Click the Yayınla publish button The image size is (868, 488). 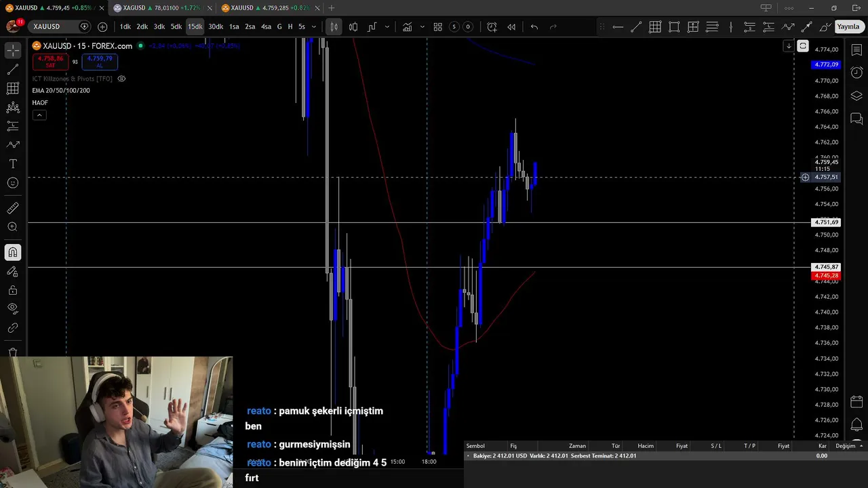tap(848, 26)
